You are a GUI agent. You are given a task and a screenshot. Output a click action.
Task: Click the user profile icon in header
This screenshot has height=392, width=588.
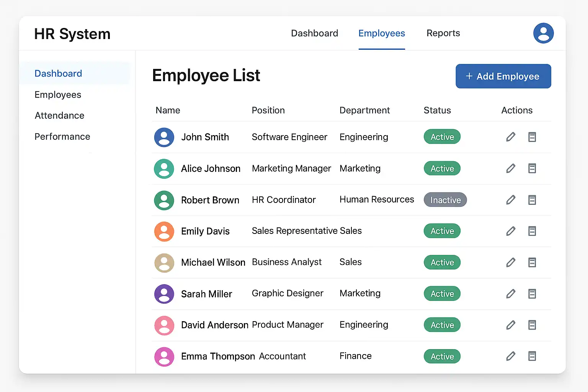click(543, 33)
